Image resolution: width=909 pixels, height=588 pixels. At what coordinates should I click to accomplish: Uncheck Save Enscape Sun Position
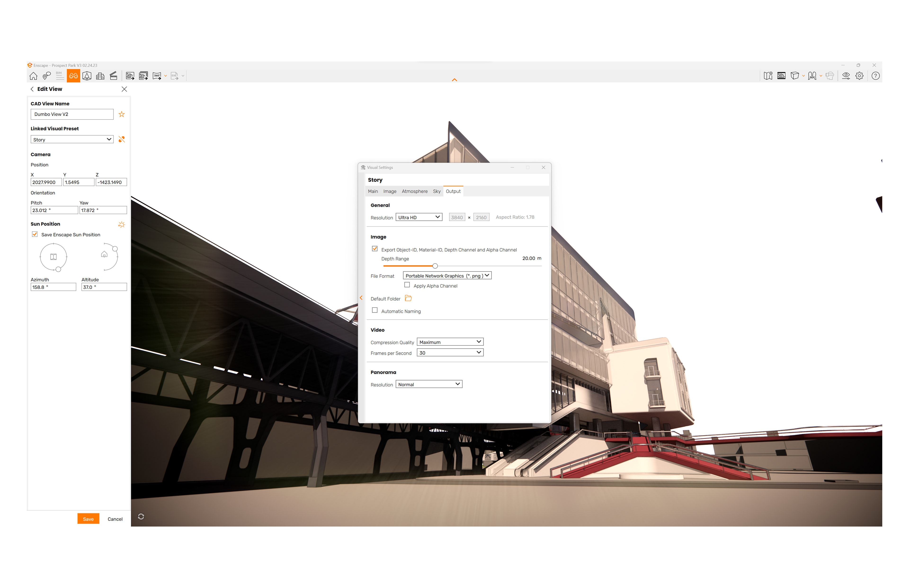tap(35, 234)
